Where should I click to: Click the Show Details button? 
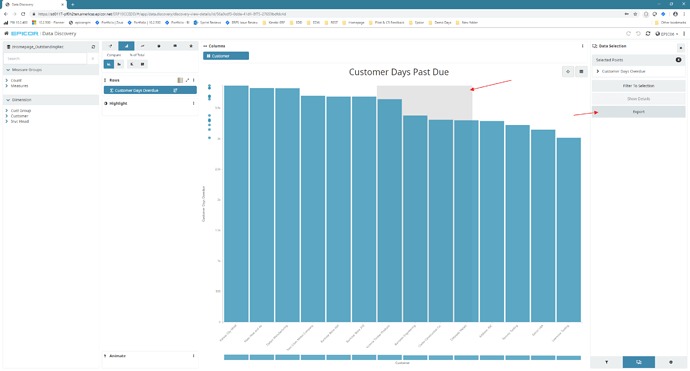639,99
